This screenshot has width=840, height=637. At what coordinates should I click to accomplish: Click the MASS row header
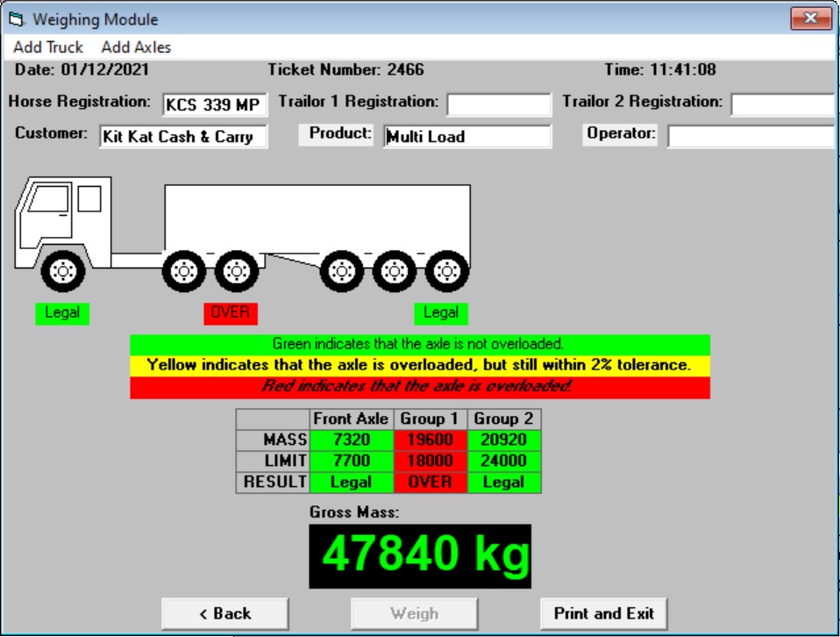[273, 440]
